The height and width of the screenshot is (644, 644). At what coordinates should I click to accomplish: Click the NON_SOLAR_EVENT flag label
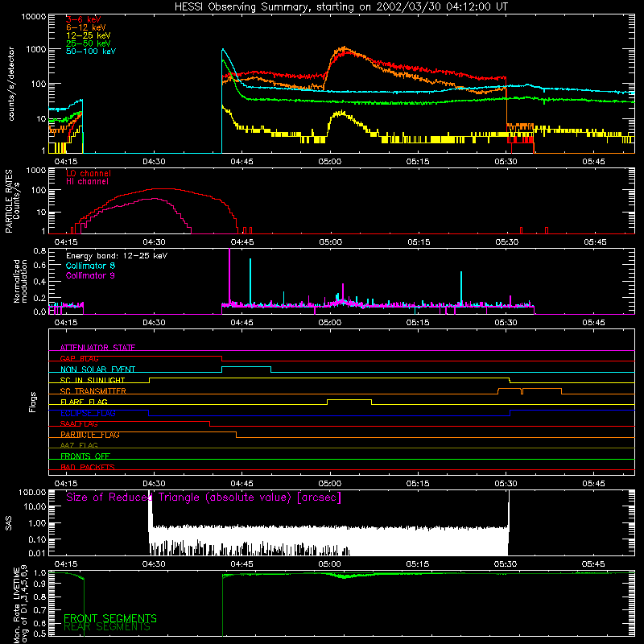pos(97,369)
